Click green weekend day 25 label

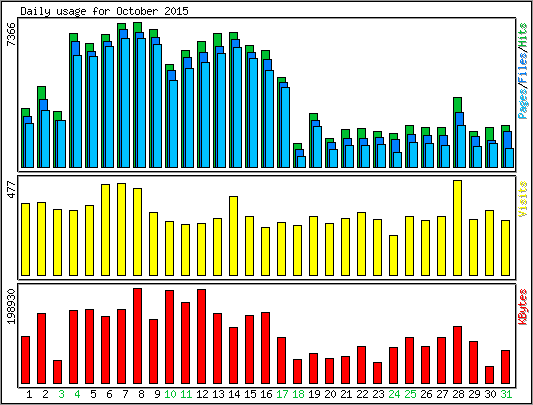(x=410, y=394)
